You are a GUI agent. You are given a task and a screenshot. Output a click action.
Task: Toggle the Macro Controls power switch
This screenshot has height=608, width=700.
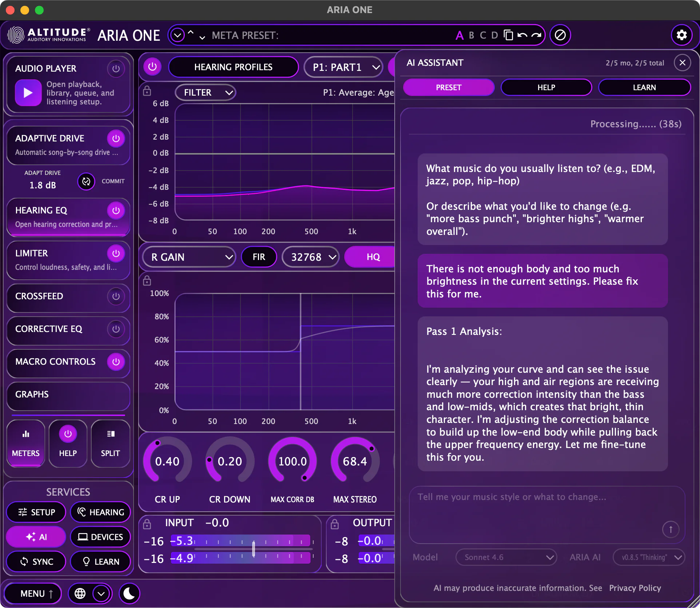(x=116, y=361)
